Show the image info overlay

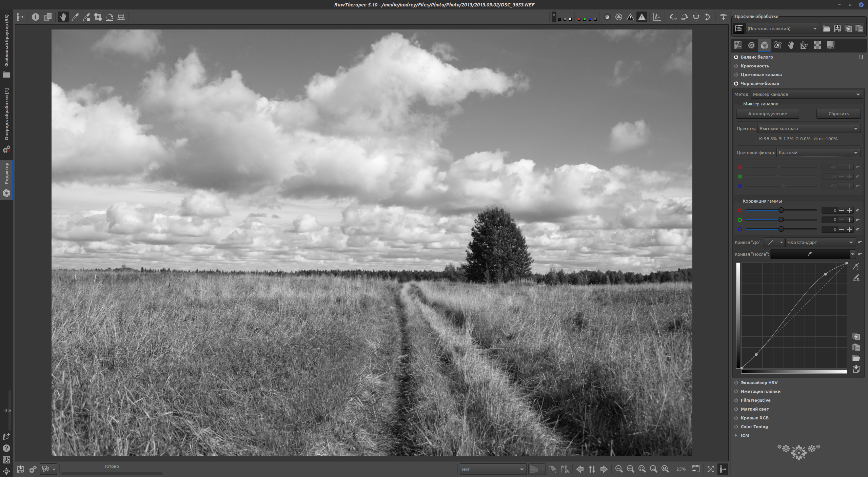pos(36,17)
